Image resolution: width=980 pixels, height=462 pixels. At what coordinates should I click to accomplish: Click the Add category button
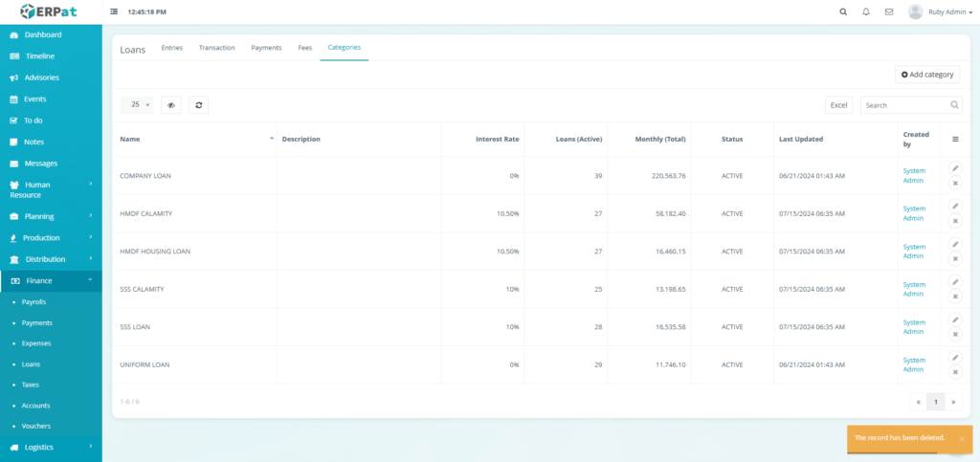pyautogui.click(x=927, y=75)
